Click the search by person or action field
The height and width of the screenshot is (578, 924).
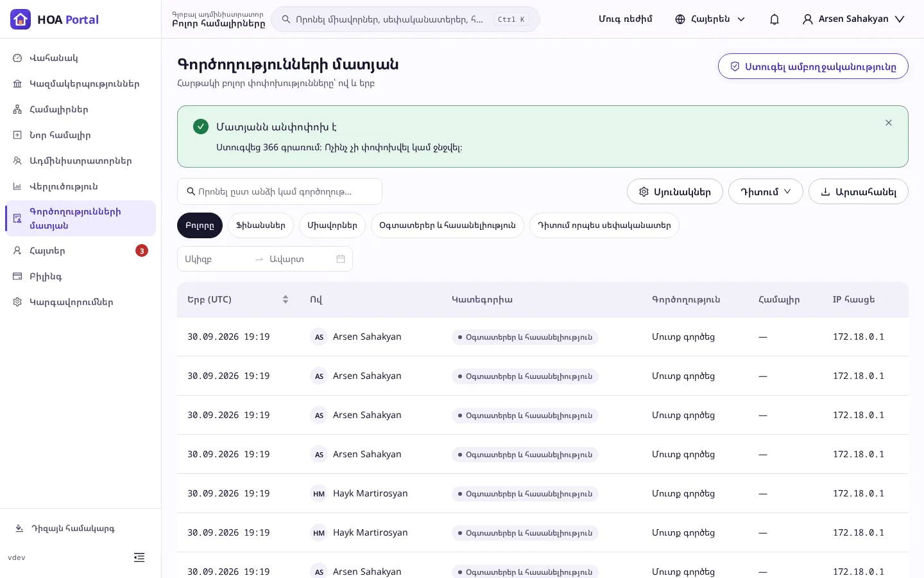(280, 191)
